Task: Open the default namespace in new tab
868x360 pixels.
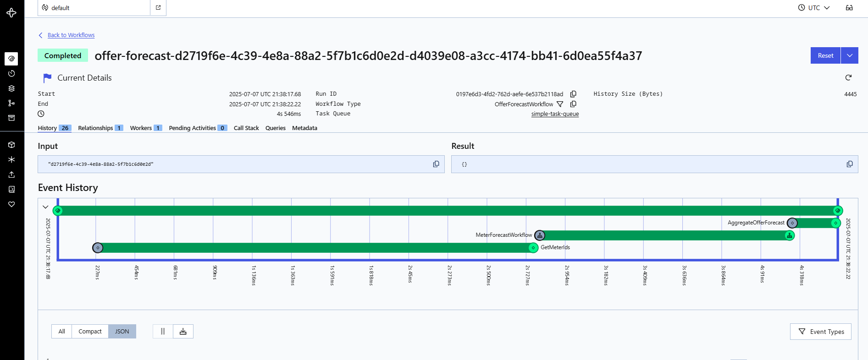Action: 158,8
